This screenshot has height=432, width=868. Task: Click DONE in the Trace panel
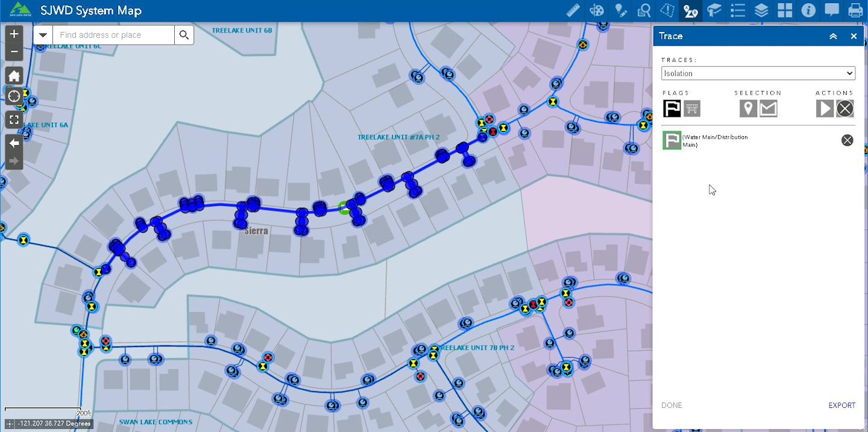tap(671, 405)
